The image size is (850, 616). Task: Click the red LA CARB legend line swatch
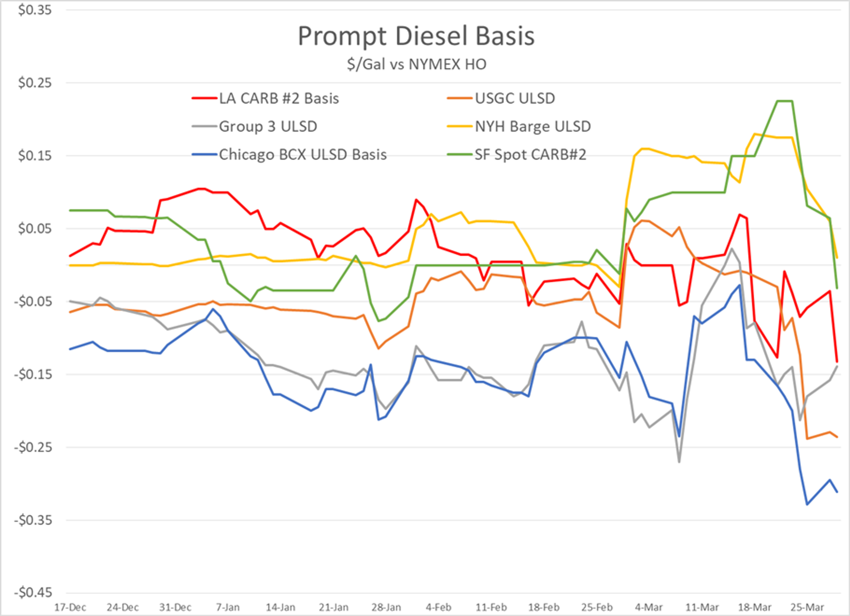205,98
